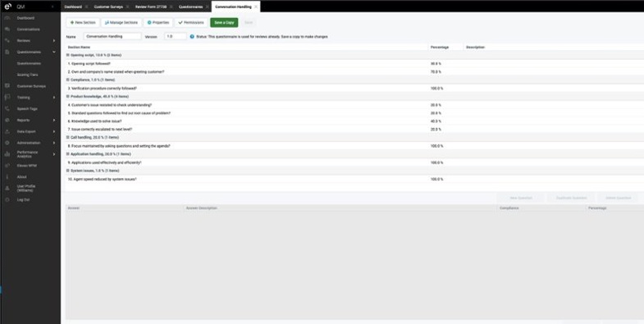This screenshot has height=324, width=644.
Task: Open Customer Surveys in the sidebar
Action: tap(31, 86)
